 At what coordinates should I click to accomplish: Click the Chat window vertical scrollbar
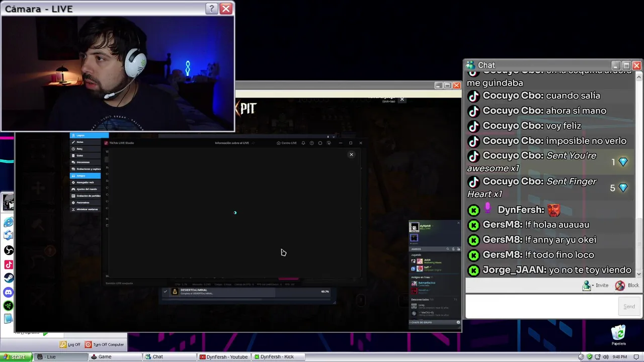639,174
